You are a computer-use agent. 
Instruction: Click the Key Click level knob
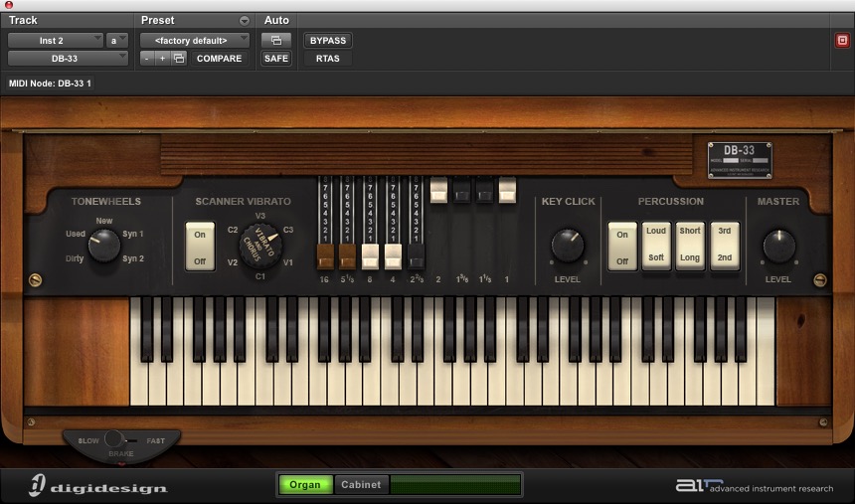pyautogui.click(x=568, y=246)
